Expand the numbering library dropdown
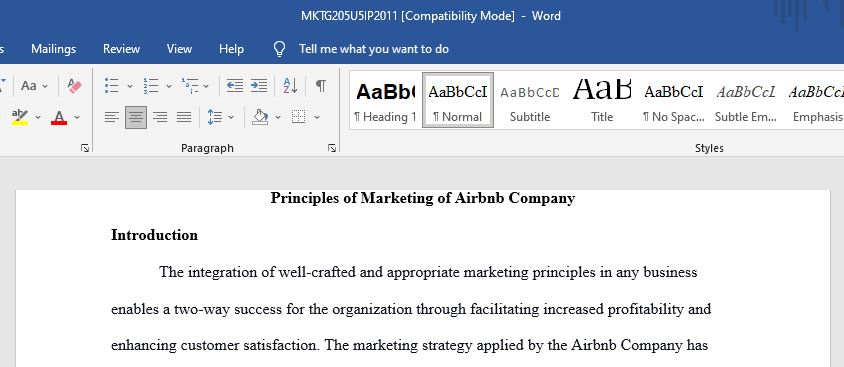The height and width of the screenshot is (367, 844). click(x=168, y=86)
